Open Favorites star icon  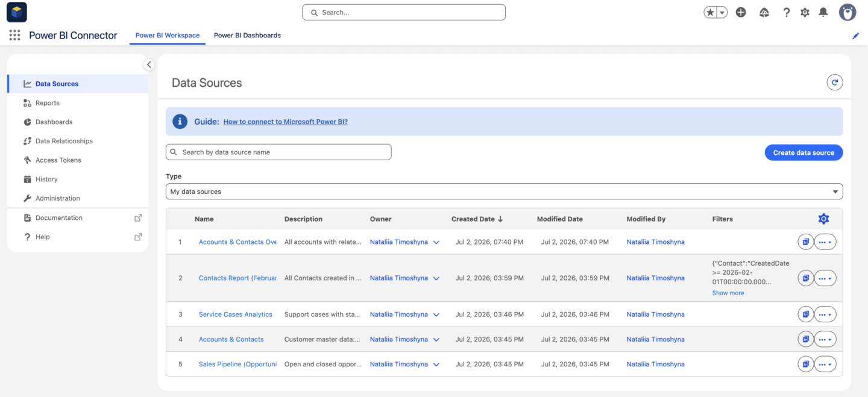[710, 12]
